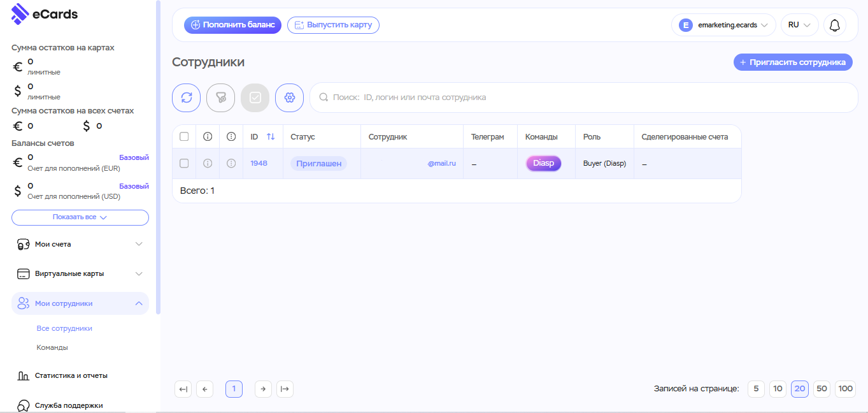Open the RU language dropdown
The height and width of the screenshot is (413, 868).
799,25
